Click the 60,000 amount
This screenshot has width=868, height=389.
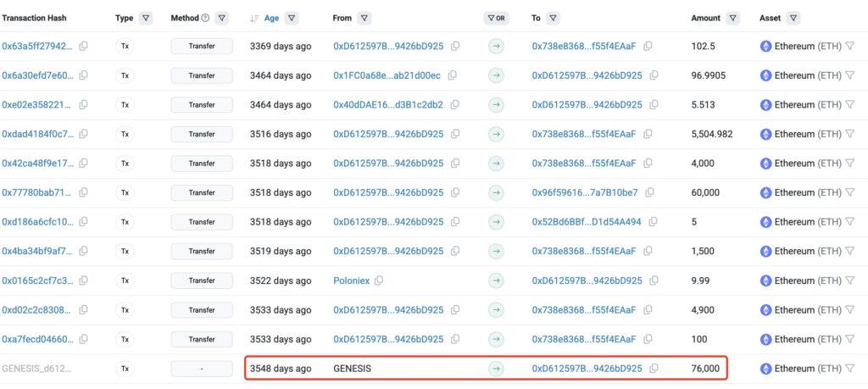click(x=706, y=192)
